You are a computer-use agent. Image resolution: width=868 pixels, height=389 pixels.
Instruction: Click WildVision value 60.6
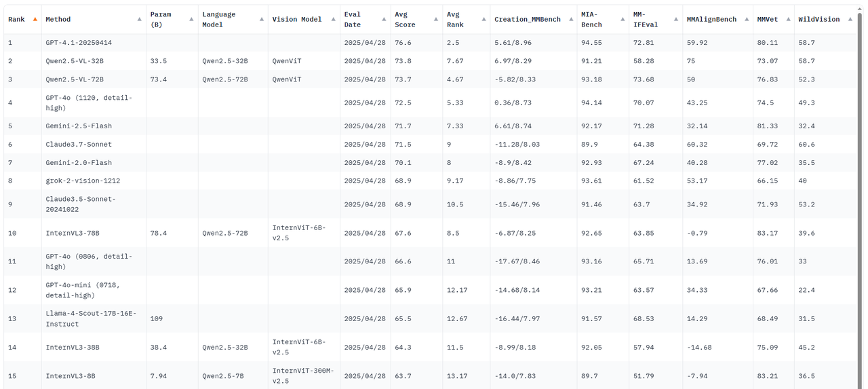click(806, 144)
